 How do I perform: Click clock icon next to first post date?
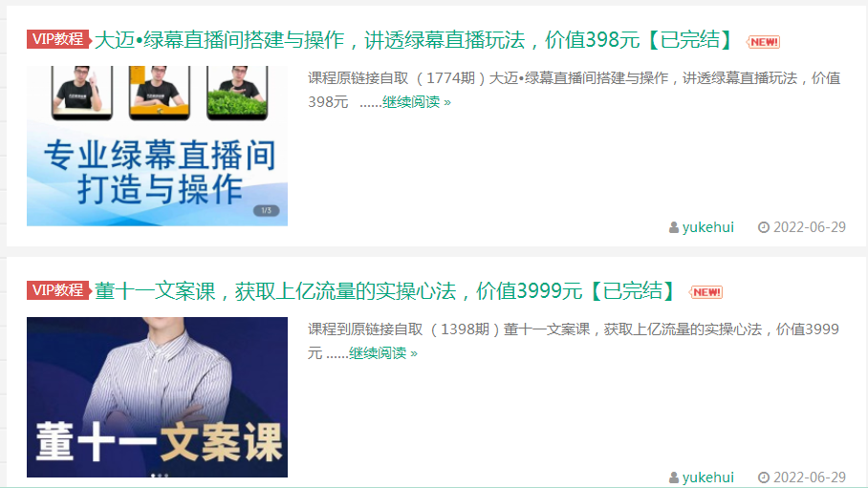coord(764,227)
